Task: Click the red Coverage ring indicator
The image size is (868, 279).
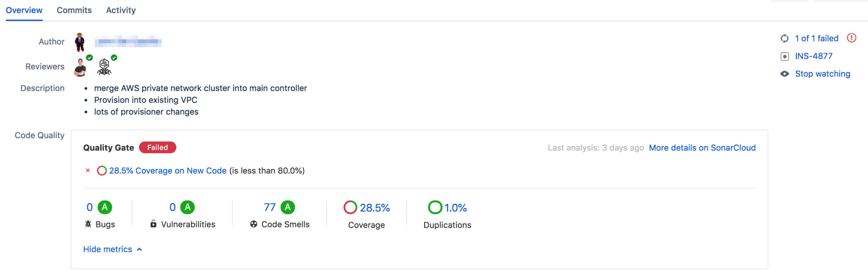Action: coord(350,207)
